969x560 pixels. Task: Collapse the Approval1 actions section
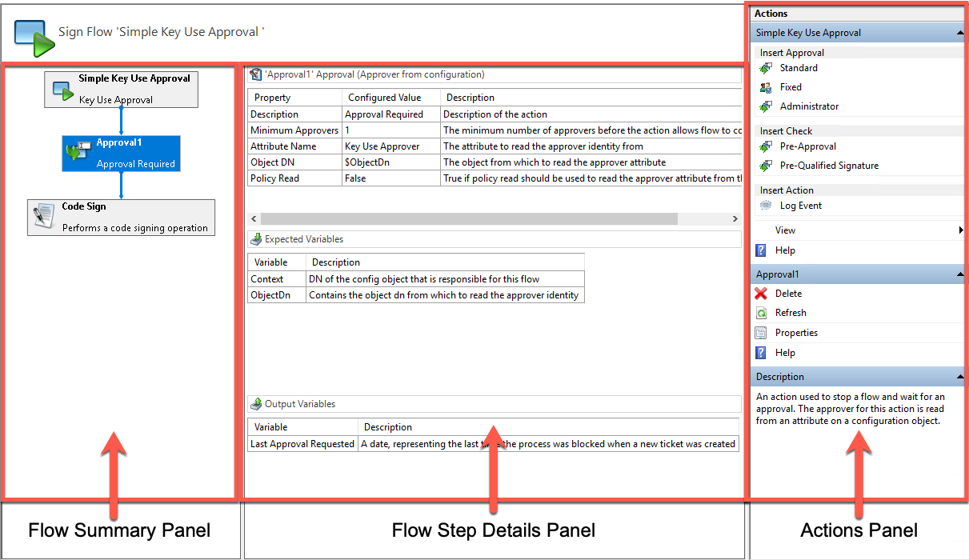click(959, 274)
